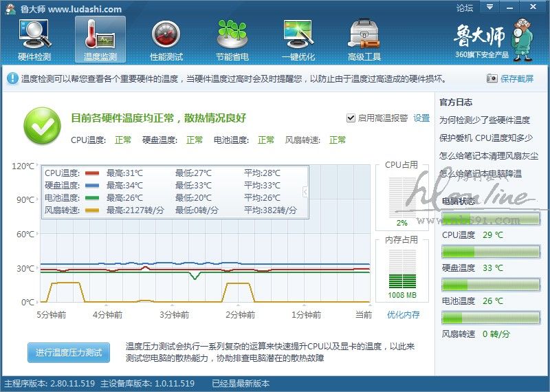Image resolution: width=550 pixels, height=392 pixels.
Task: Click the 电池温度: 正常 status label
Action: (244, 140)
